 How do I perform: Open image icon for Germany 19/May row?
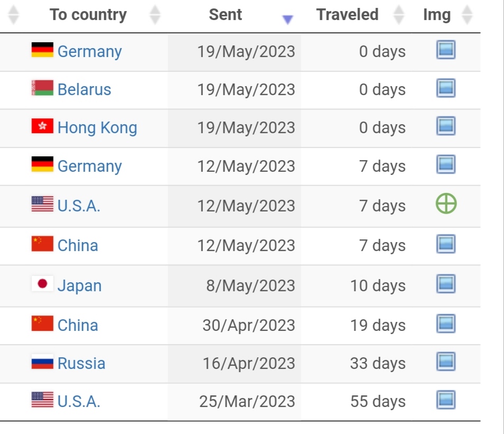446,50
